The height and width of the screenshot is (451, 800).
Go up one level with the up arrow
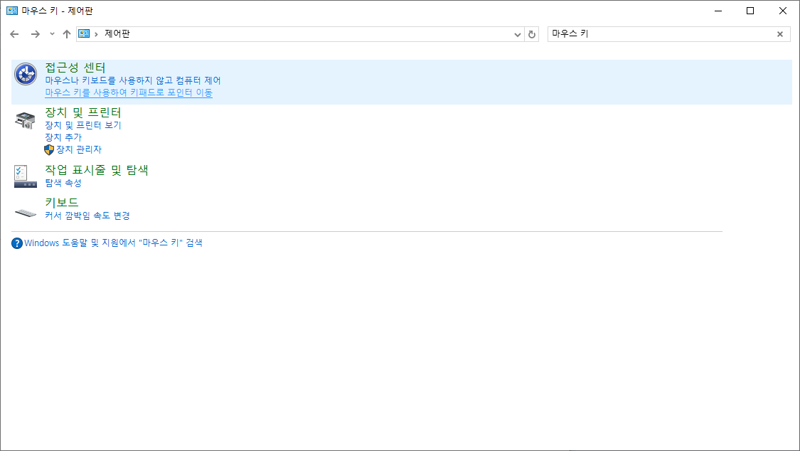[x=66, y=34]
